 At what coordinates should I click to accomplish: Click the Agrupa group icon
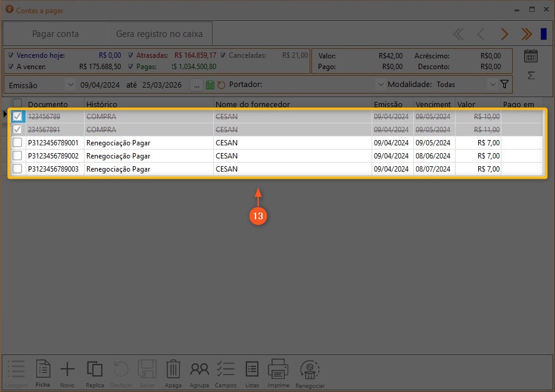pyautogui.click(x=199, y=369)
